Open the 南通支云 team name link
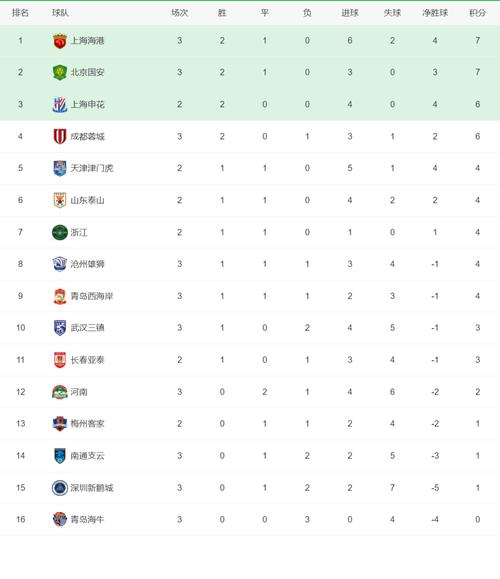The width and height of the screenshot is (500, 579). [88, 456]
